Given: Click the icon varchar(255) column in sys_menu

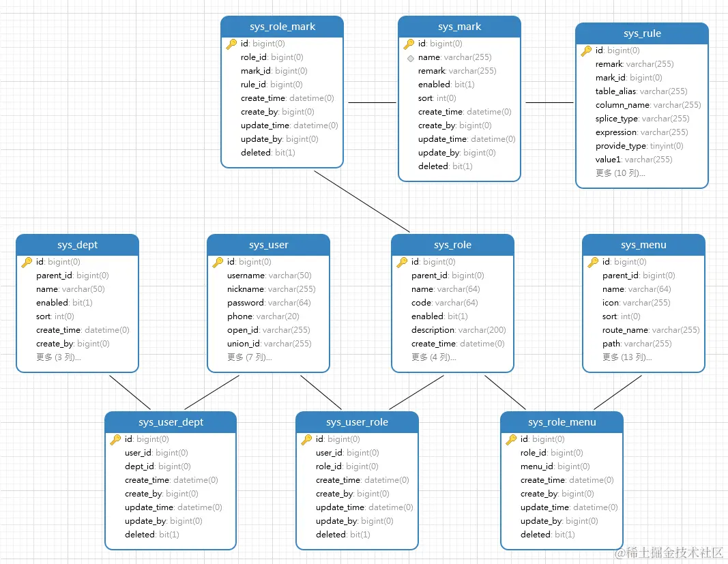Looking at the screenshot, I should pyautogui.click(x=637, y=303).
